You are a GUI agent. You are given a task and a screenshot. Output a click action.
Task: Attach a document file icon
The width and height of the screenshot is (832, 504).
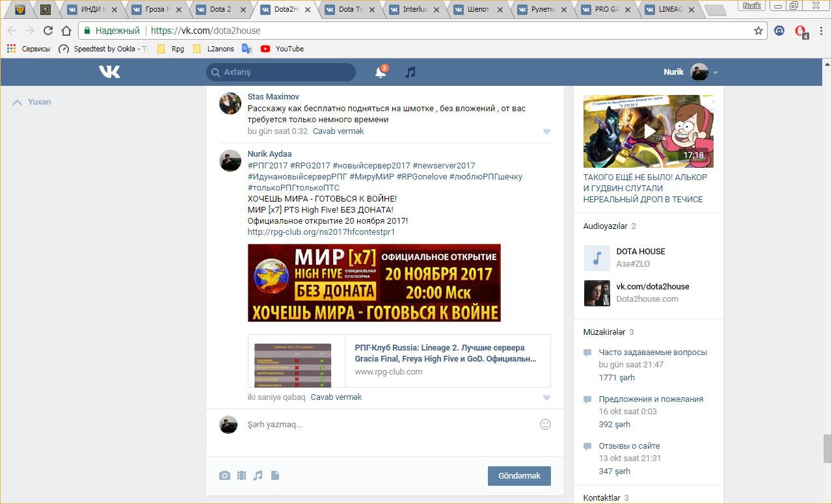tap(275, 475)
